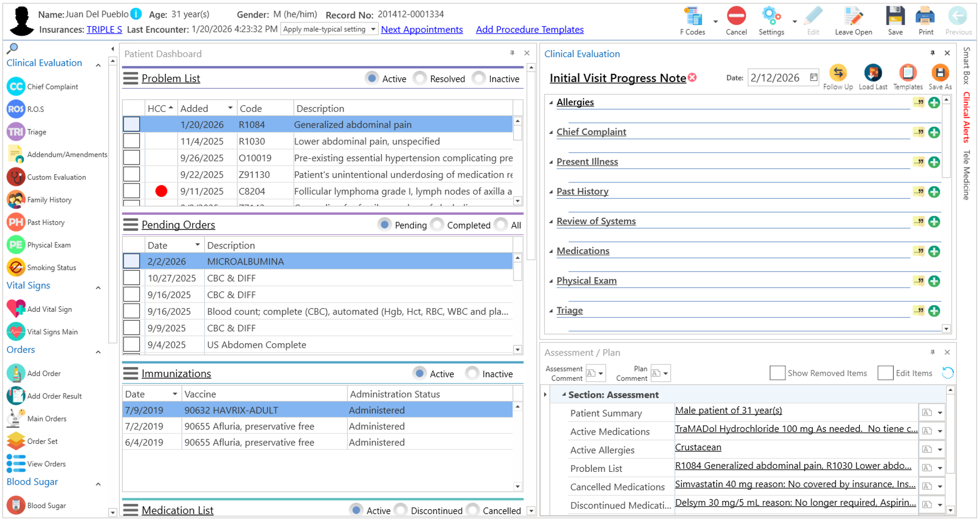Click the Smoking Status sidebar icon
The height and width of the screenshot is (520, 980).
pyautogui.click(x=16, y=267)
